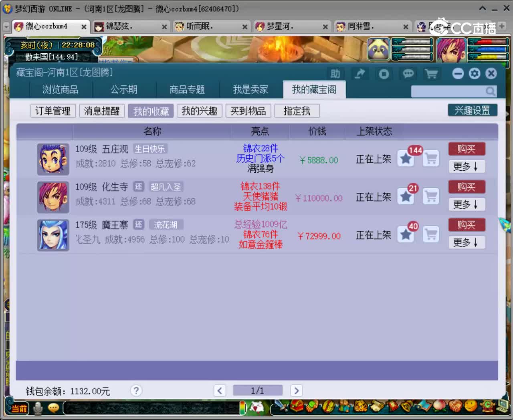Screen dimensions: 513x420
Task: Go to next page arrow
Action: [297, 390]
